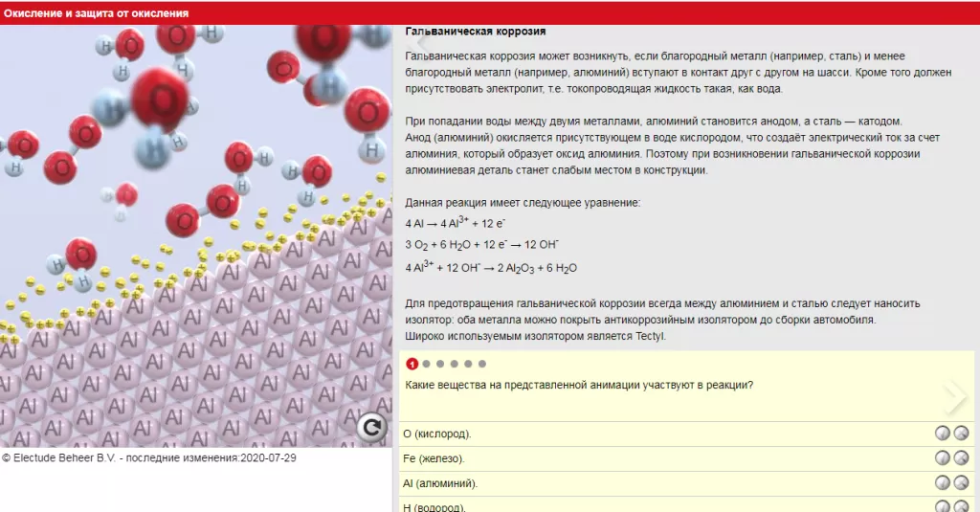Click the answer text 'Al (алюминий).'
This screenshot has height=512, width=980.
coord(440,484)
